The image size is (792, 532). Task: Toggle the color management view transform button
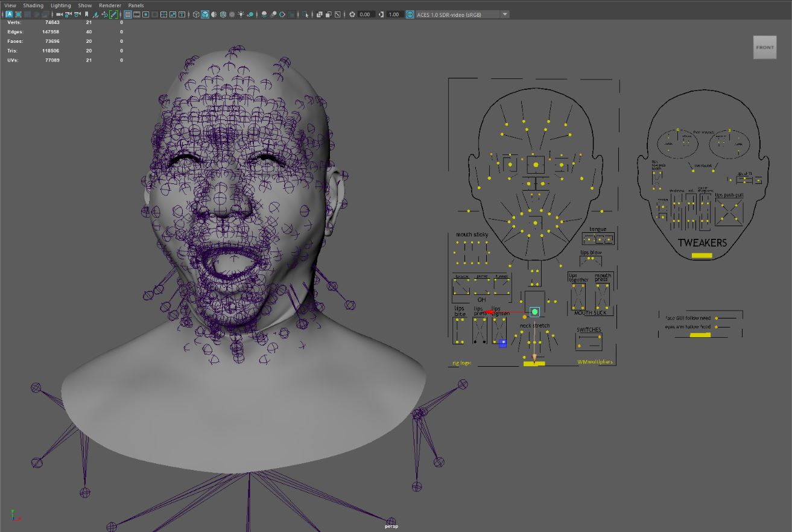click(x=410, y=14)
